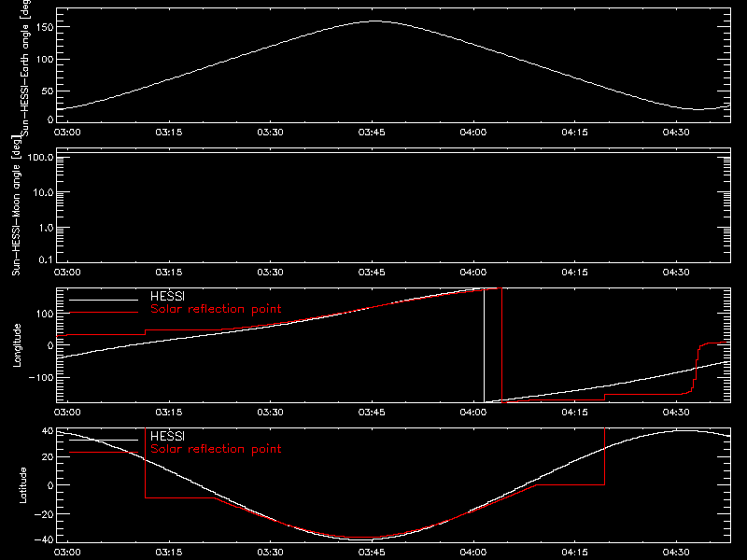Click 04:15 label under Latitude plot
This screenshot has width=747, height=560.
[x=574, y=553]
